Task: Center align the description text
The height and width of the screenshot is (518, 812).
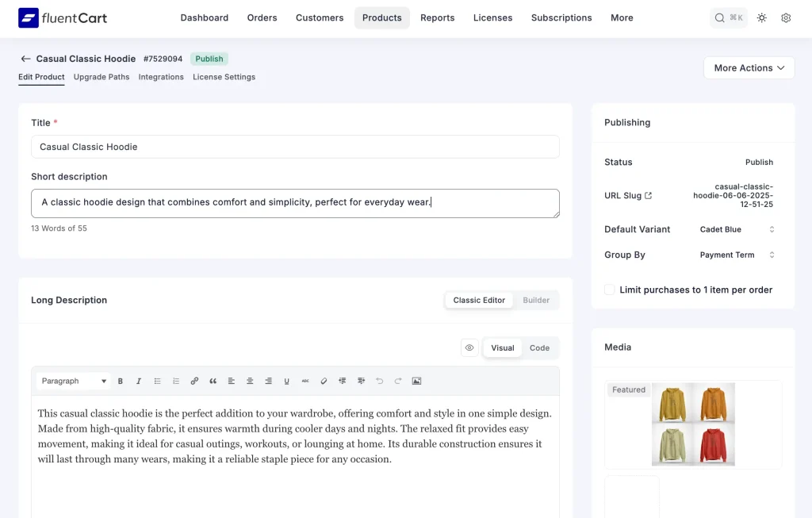Action: pyautogui.click(x=249, y=381)
